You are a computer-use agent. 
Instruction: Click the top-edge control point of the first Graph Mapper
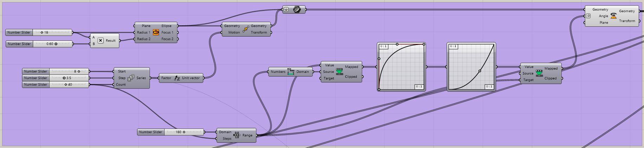(x=397, y=44)
